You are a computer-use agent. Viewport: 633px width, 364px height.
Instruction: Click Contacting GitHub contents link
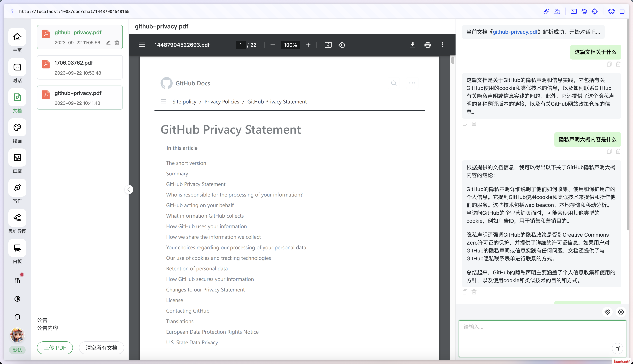pyautogui.click(x=188, y=311)
